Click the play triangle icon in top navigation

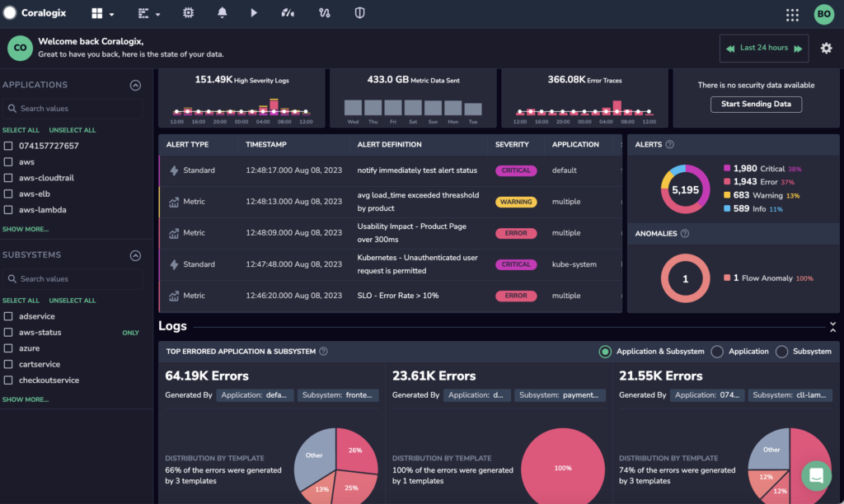tap(254, 13)
